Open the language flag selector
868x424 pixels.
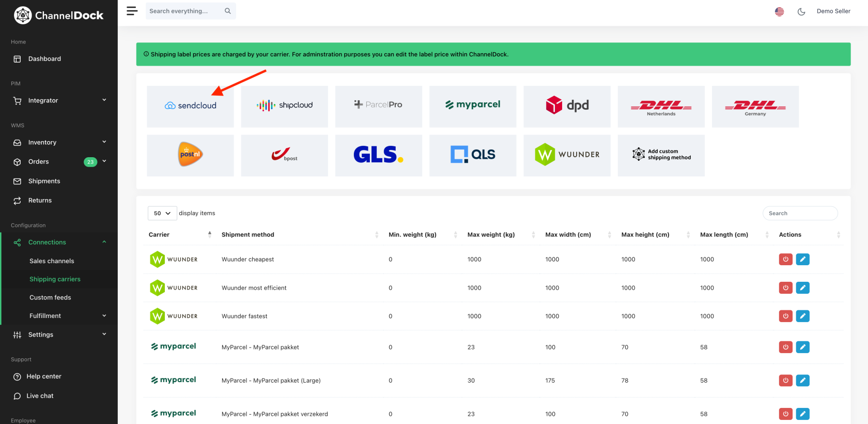pyautogui.click(x=780, y=11)
